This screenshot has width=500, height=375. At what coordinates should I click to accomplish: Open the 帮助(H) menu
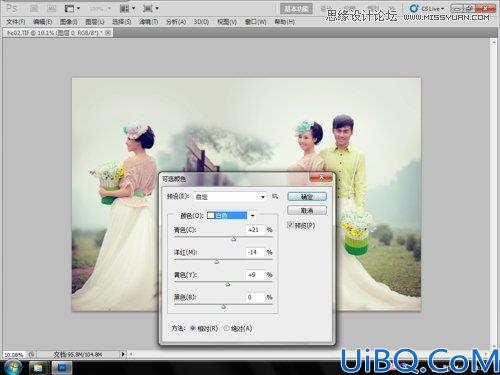(x=285, y=22)
